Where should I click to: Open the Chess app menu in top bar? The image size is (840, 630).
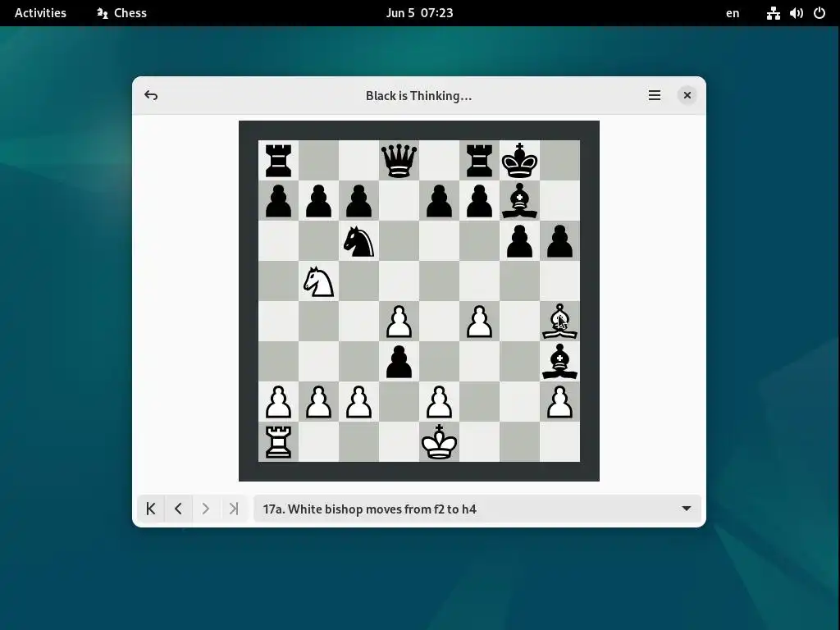121,13
